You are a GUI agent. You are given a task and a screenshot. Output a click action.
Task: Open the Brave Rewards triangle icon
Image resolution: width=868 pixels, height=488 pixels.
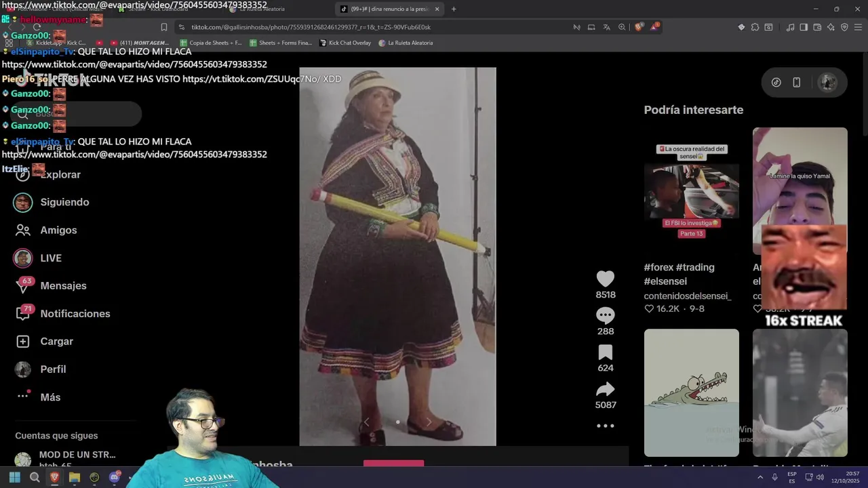tap(654, 27)
